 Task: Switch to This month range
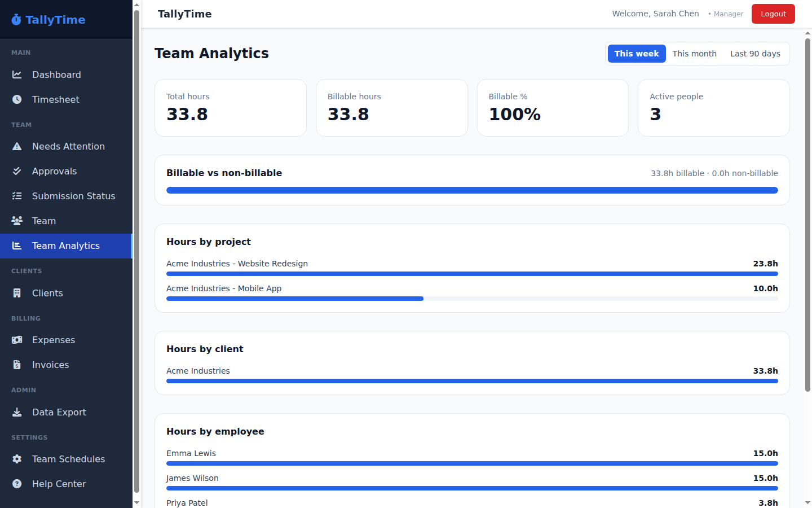pos(694,54)
